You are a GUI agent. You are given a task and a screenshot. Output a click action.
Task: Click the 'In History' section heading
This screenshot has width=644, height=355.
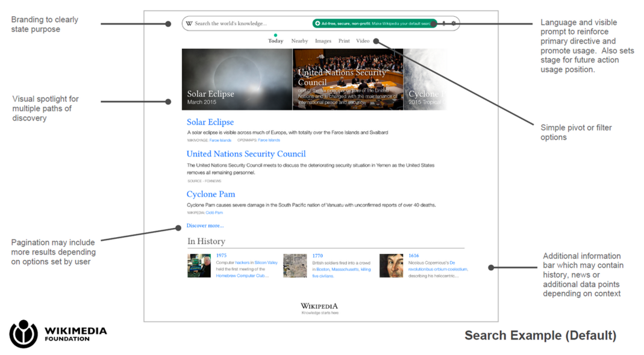206,241
